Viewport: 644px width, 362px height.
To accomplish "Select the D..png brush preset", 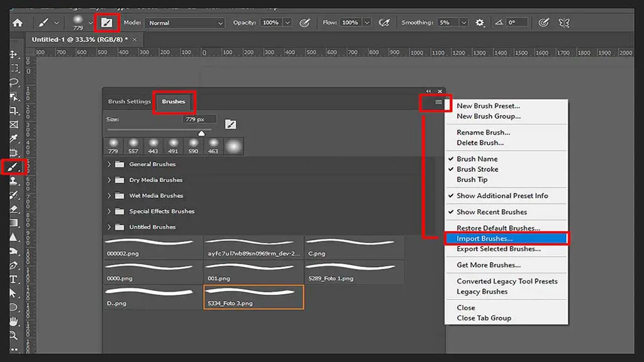I will (153, 297).
